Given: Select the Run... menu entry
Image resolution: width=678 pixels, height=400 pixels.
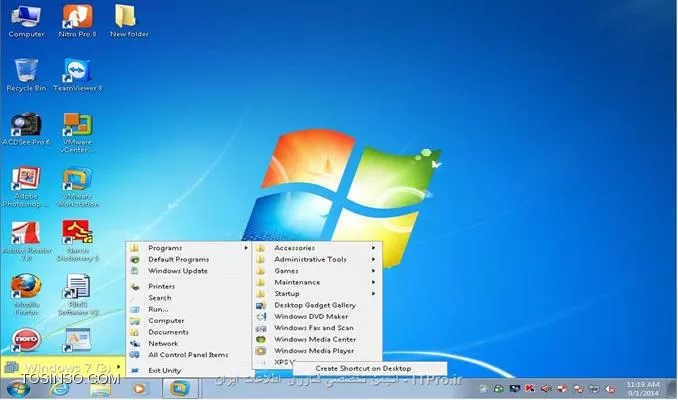Looking at the screenshot, I should 189,309.
